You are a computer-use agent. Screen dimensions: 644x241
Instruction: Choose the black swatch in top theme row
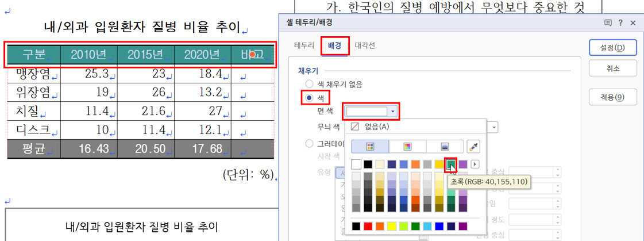coord(368,165)
